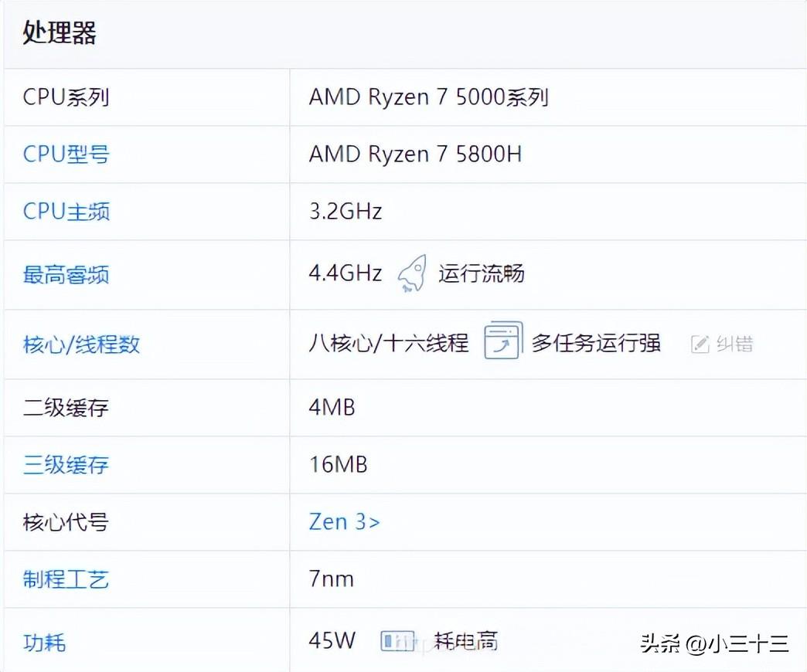
Task: Select the 4MB cache value
Action: click(332, 408)
